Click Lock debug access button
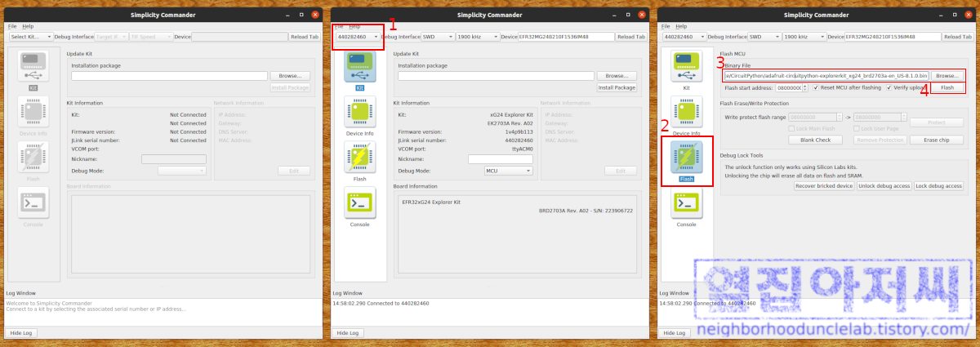 pyautogui.click(x=938, y=186)
